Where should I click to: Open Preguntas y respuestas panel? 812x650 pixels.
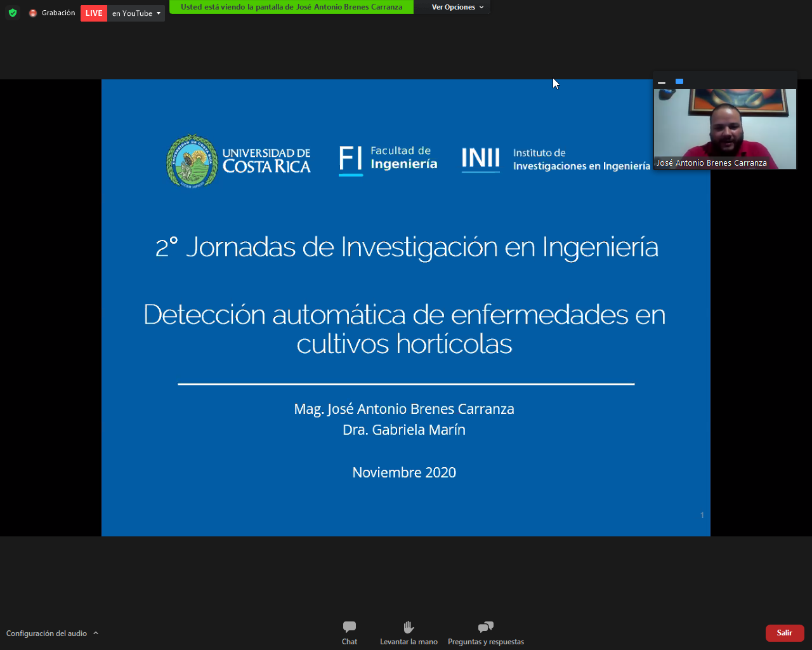click(486, 632)
